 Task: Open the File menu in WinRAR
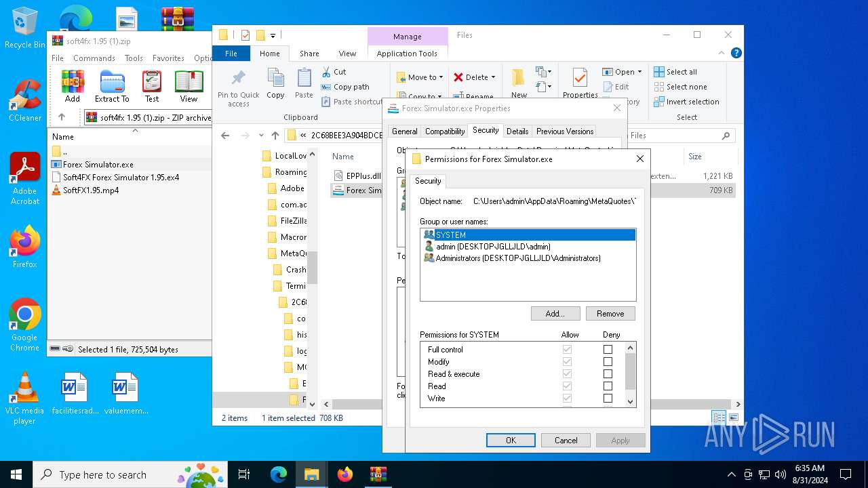pyautogui.click(x=58, y=58)
